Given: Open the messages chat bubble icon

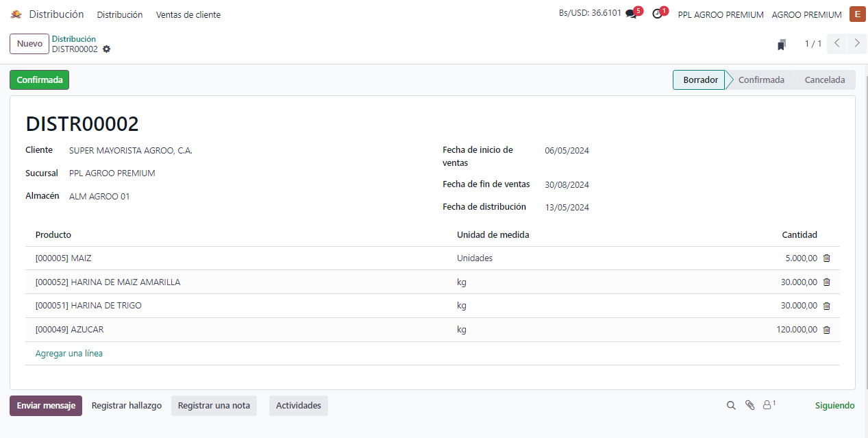Looking at the screenshot, I should [x=631, y=14].
